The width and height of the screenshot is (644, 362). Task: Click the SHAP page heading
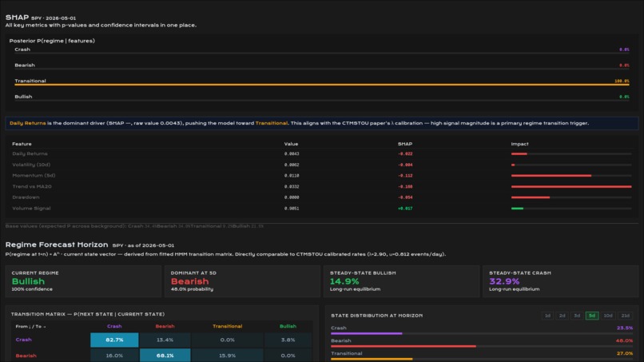point(17,18)
